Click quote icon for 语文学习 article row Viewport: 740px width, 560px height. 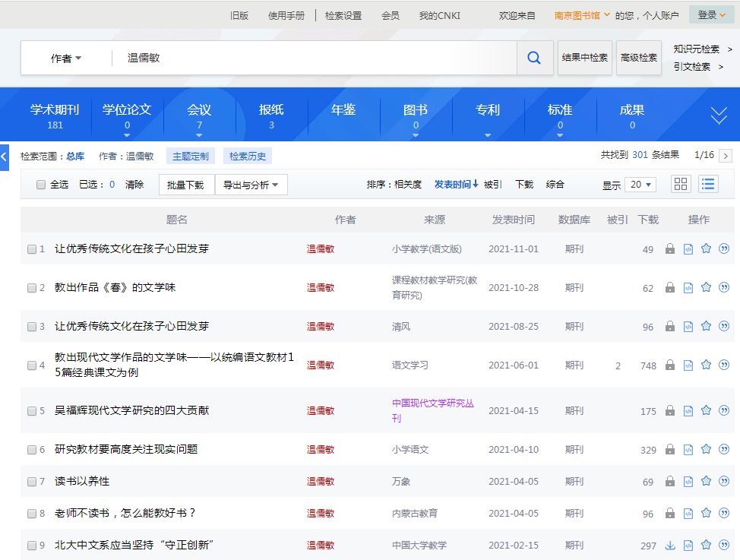[x=724, y=365]
